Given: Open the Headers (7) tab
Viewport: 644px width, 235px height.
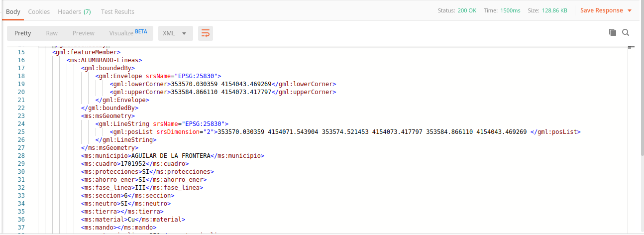Looking at the screenshot, I should 74,11.
